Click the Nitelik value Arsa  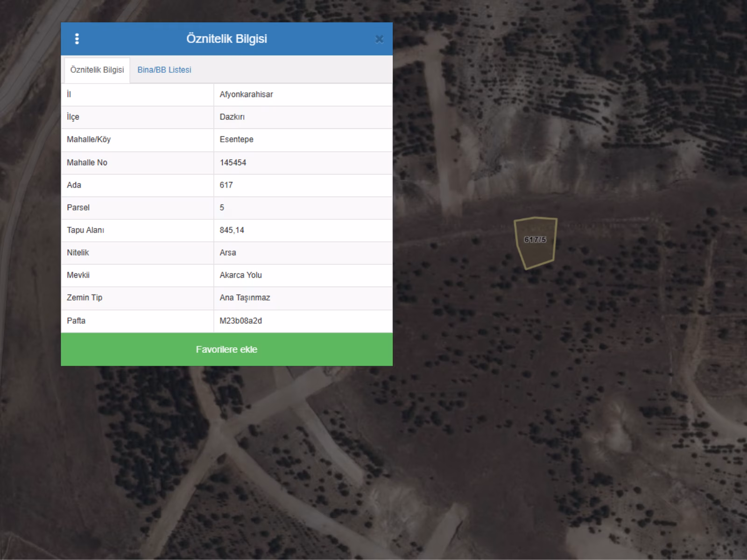[228, 252]
